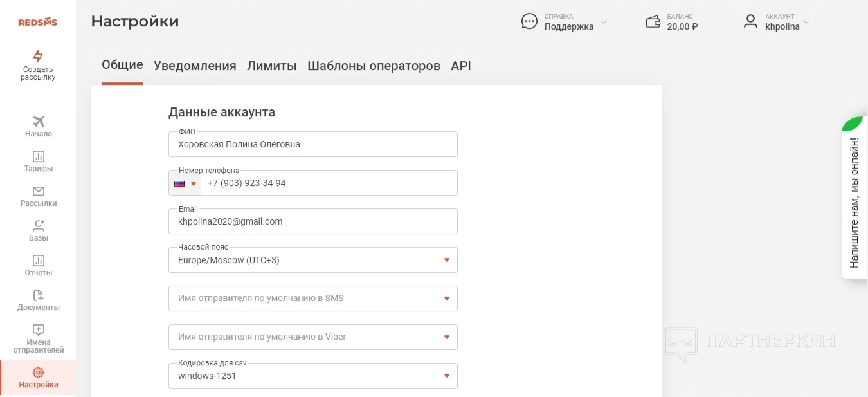
Task: Open Reports icon in sidebar
Action: coord(38,261)
